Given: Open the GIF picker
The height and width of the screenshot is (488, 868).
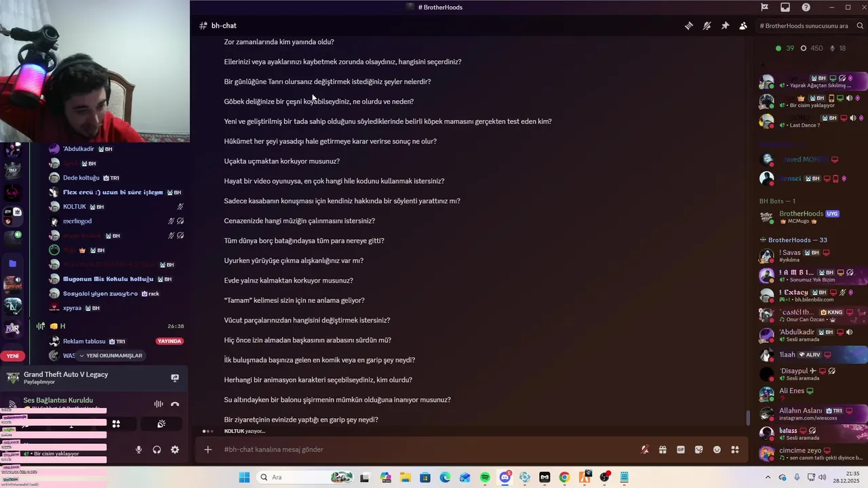Looking at the screenshot, I should (680, 449).
